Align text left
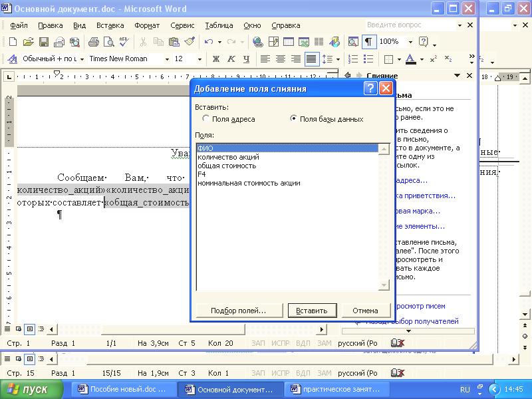 pyautogui.click(x=265, y=59)
